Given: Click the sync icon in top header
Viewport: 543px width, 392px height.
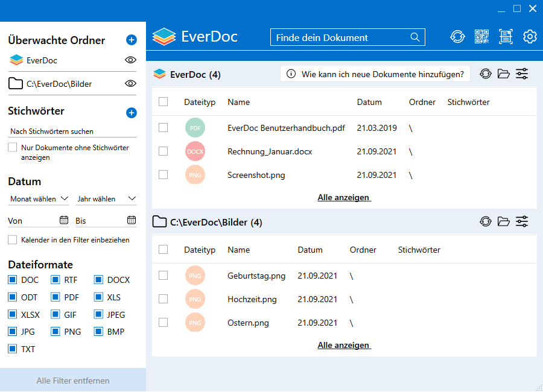Looking at the screenshot, I should [x=457, y=37].
